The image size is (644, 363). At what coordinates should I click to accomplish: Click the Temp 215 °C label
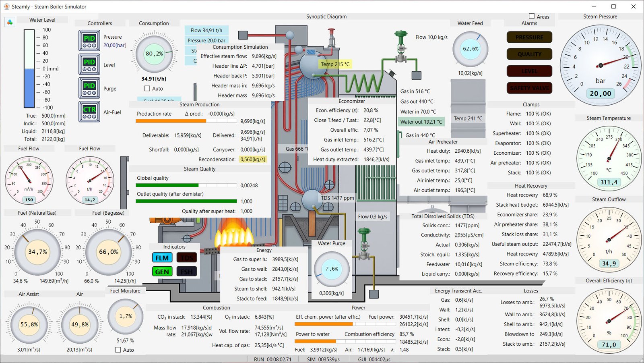coord(335,64)
